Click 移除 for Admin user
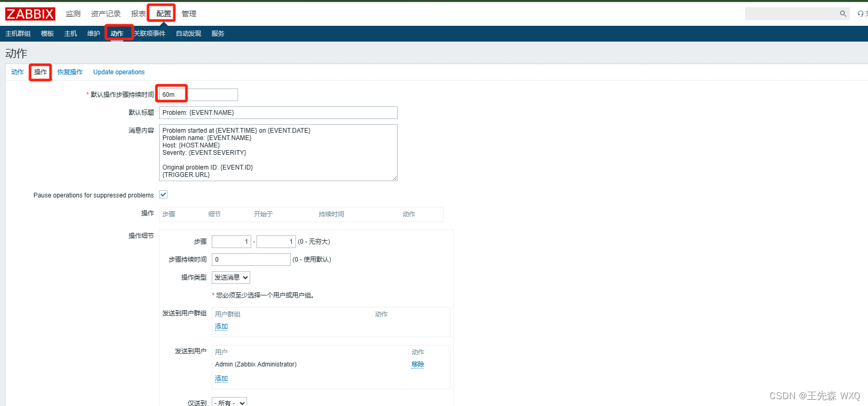The width and height of the screenshot is (868, 406). click(x=418, y=364)
